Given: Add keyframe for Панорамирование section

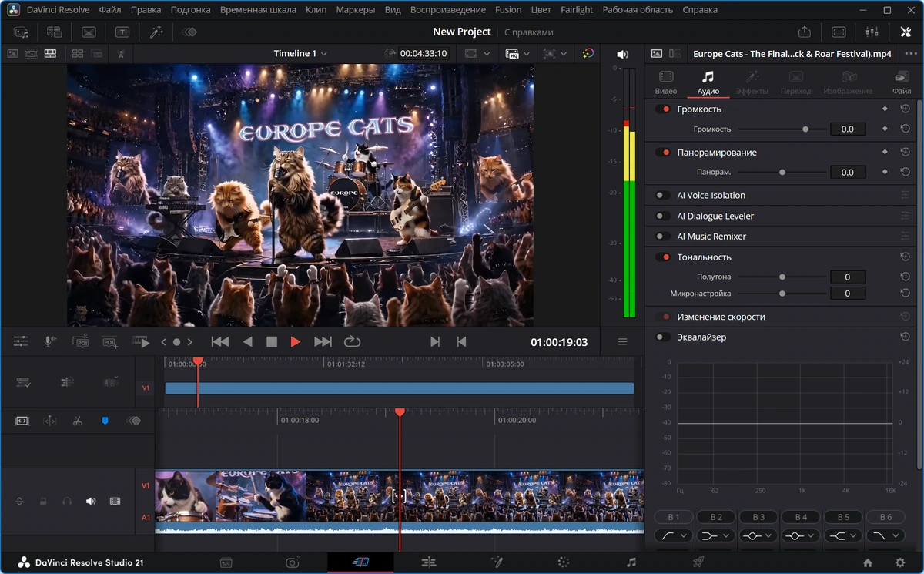Looking at the screenshot, I should pyautogui.click(x=885, y=153).
